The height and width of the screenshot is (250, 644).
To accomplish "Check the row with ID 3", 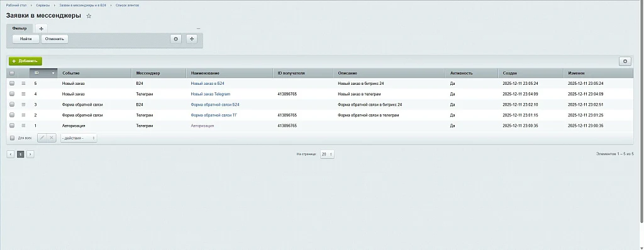I will pos(12,105).
